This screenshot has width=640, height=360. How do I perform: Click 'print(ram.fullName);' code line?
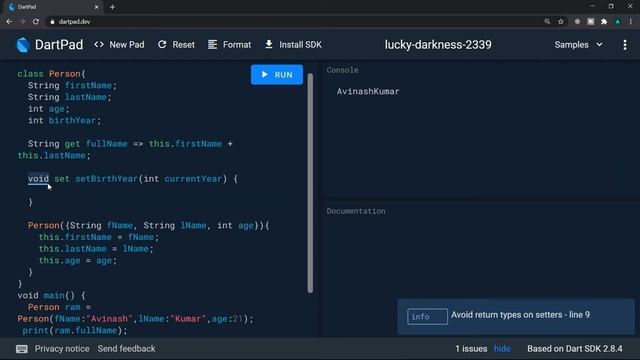[75, 330]
